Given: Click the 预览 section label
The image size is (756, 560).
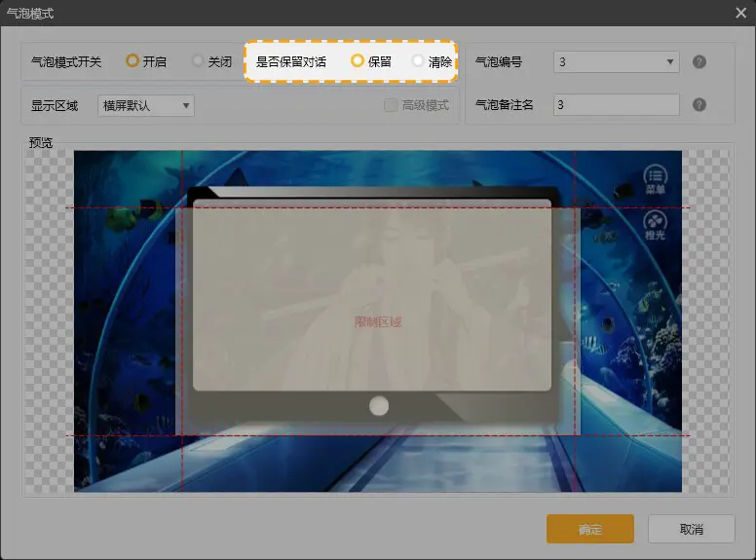Looking at the screenshot, I should click(x=41, y=142).
